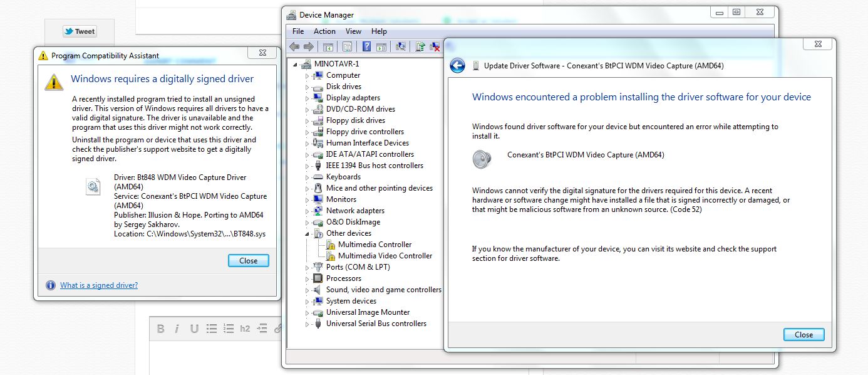Expand the Disk drives category
The image size is (868, 375).
(x=307, y=87)
